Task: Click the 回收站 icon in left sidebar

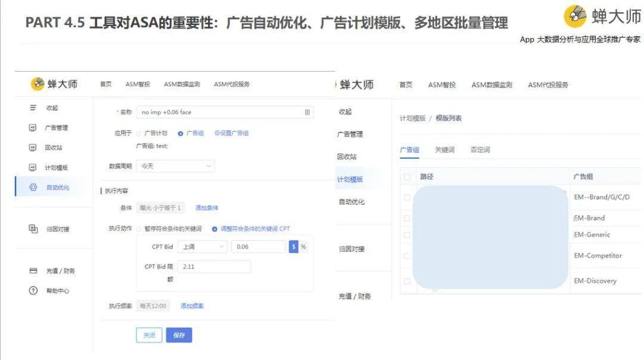Action: pos(33,147)
